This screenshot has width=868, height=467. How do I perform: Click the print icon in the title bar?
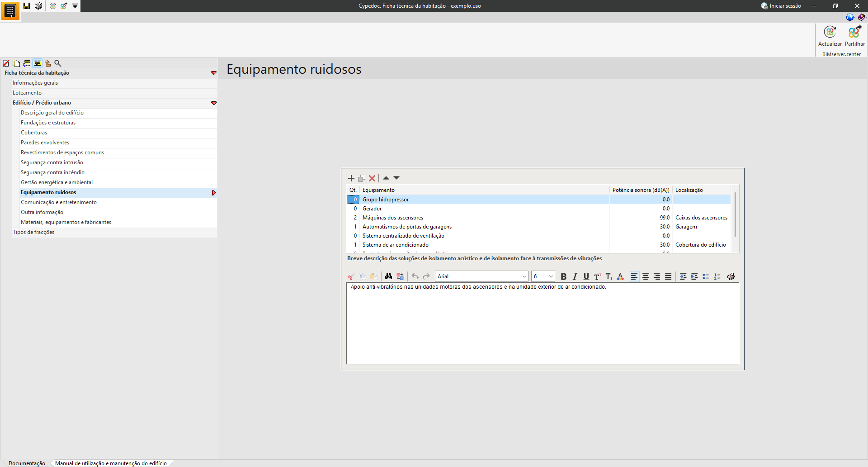pos(38,6)
